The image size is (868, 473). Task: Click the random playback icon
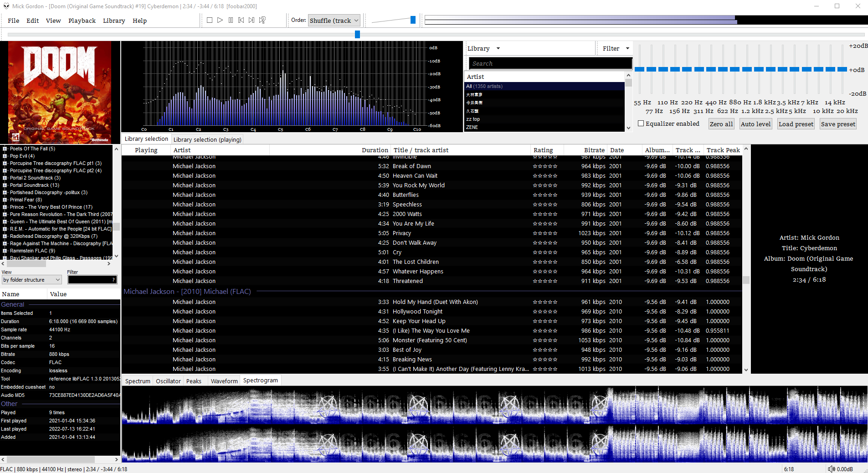[262, 20]
